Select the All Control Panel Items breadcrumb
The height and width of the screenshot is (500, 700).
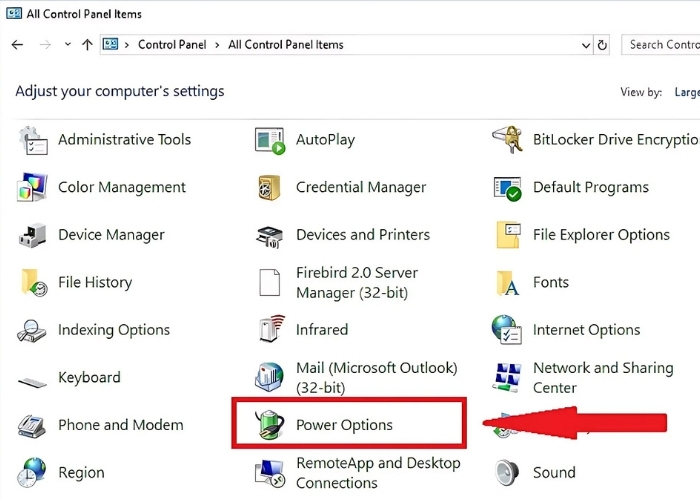coord(285,45)
